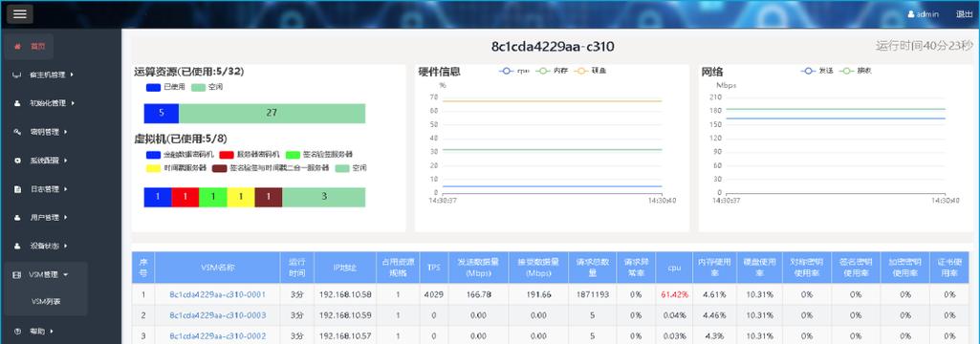Click the green segment showing 27

coord(272,113)
